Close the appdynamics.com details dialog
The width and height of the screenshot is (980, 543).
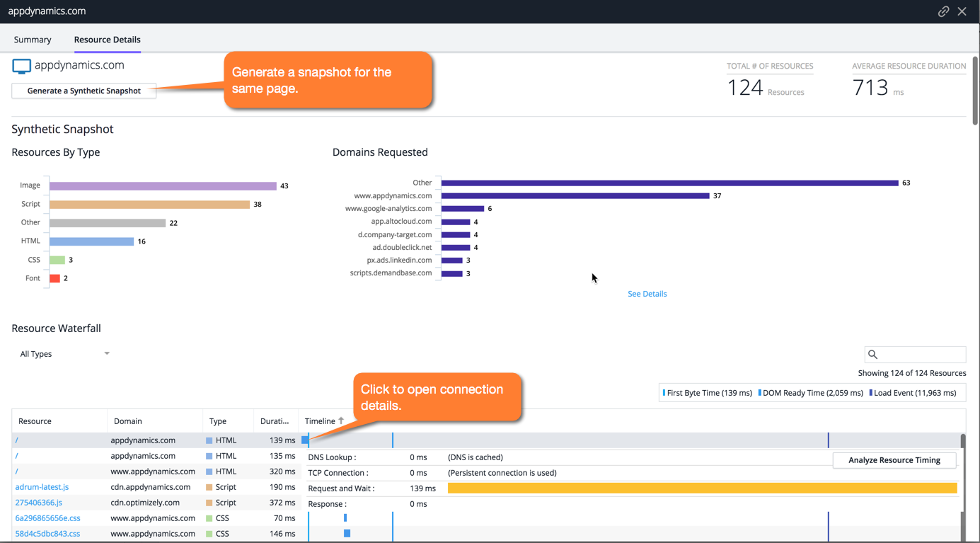(962, 11)
